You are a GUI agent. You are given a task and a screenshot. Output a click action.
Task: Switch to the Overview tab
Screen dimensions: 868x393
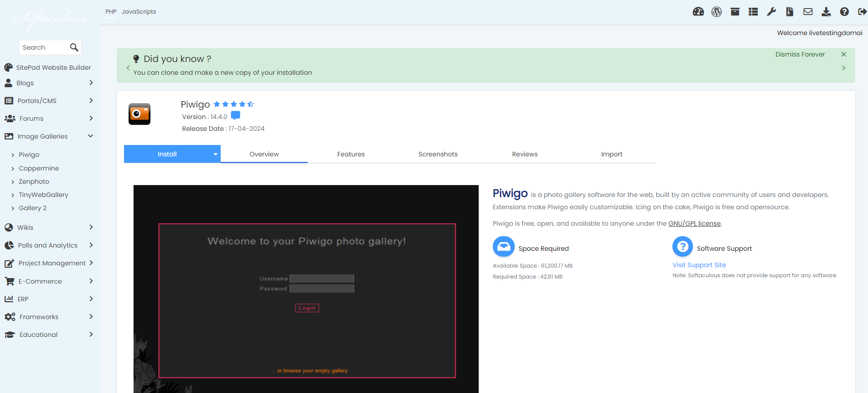tap(264, 154)
